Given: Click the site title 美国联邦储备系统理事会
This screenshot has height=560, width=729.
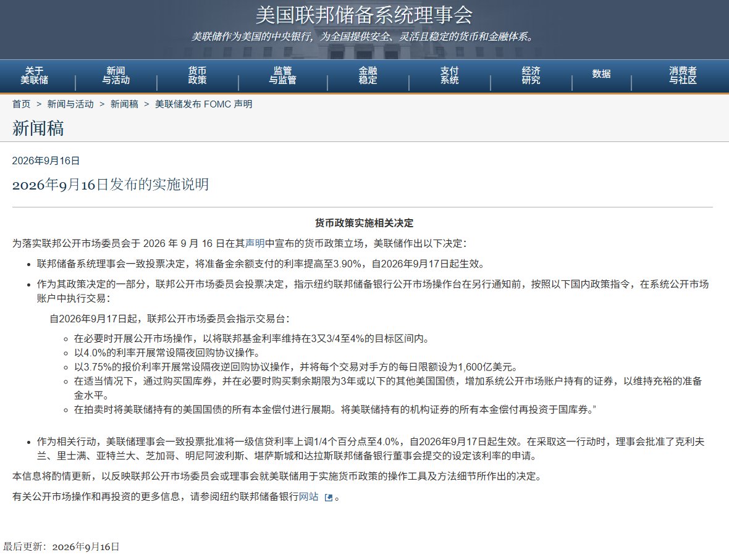Looking at the screenshot, I should point(364,15).
